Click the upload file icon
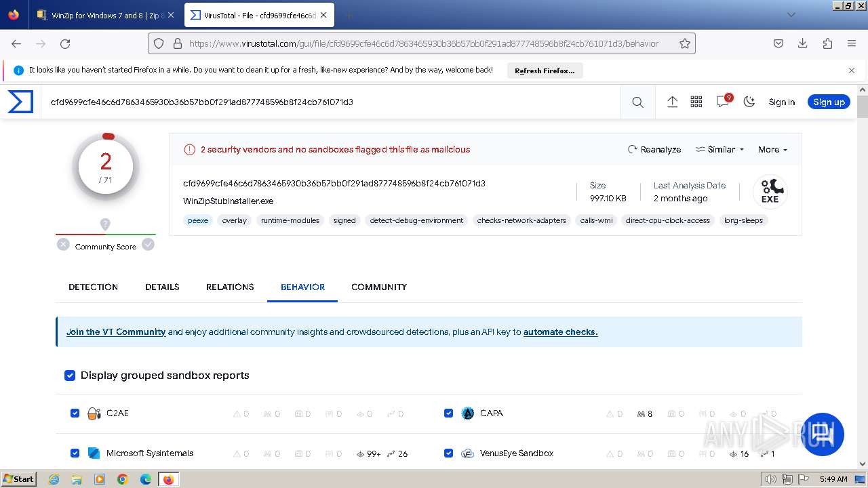 pos(672,102)
